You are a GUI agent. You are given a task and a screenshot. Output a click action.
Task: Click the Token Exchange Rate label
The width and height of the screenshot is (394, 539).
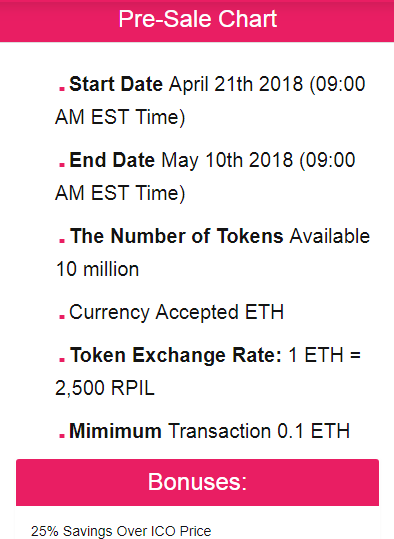coord(176,355)
